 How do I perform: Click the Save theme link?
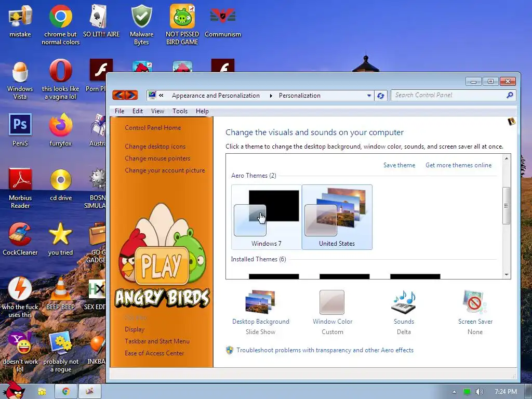coord(399,165)
